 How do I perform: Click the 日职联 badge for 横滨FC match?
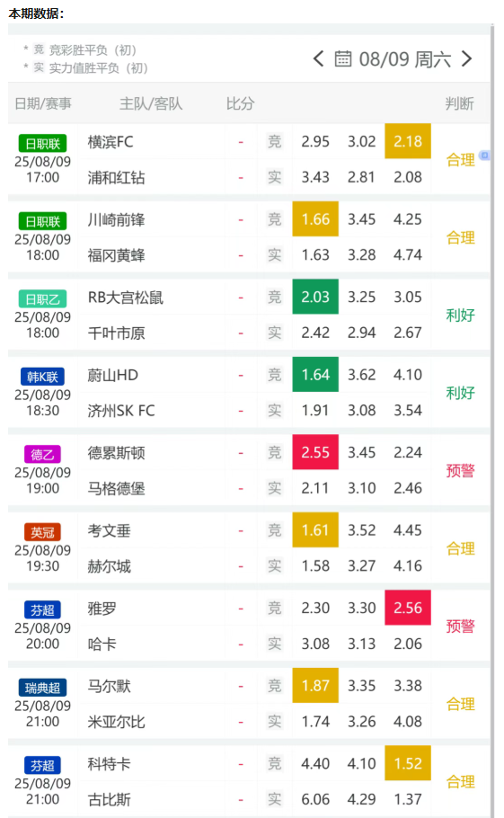pyautogui.click(x=43, y=144)
